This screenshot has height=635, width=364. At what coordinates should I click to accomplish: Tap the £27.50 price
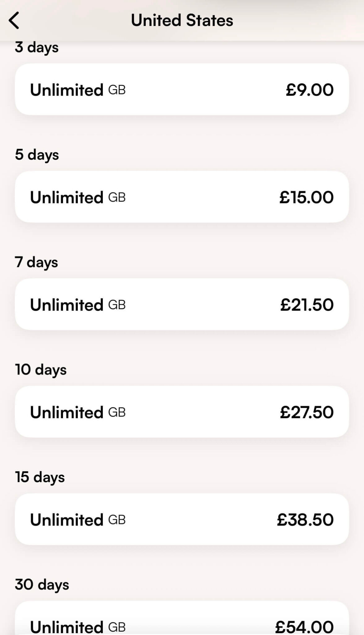click(x=307, y=412)
